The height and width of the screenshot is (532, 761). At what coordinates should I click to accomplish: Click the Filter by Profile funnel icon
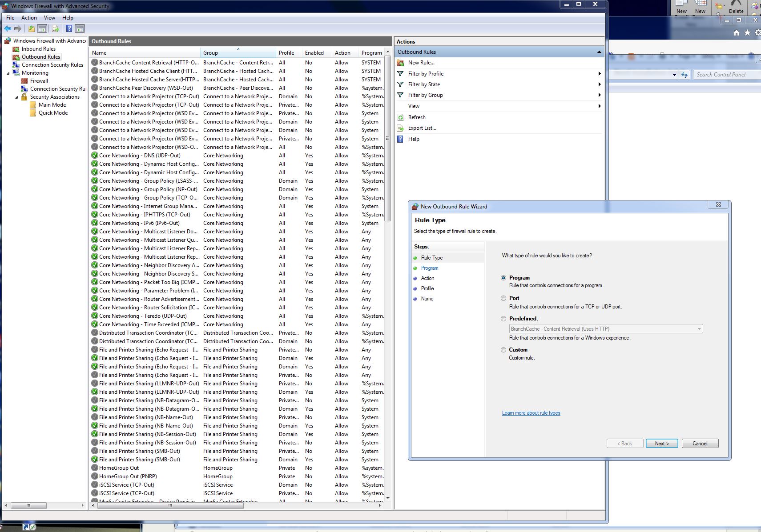pos(401,73)
